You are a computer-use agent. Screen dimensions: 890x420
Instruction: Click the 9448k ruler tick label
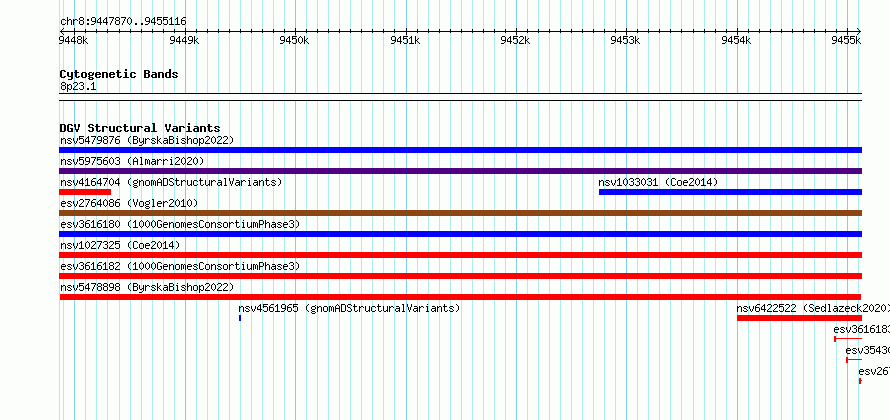[x=74, y=40]
